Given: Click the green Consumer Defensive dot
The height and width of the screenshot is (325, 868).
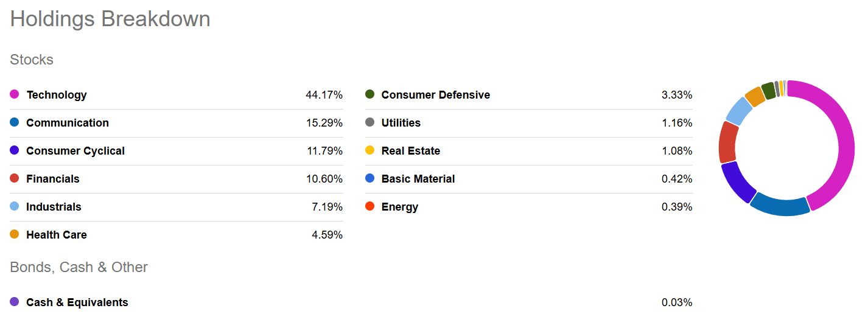Looking at the screenshot, I should 369,94.
